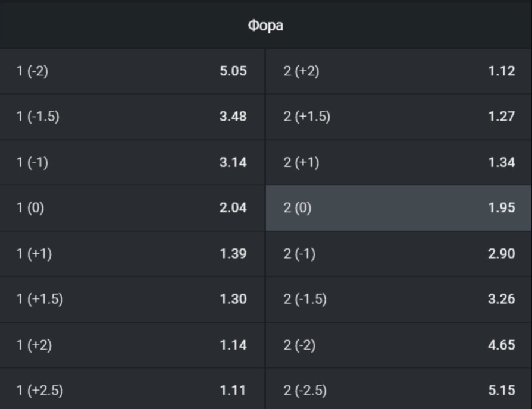Image resolution: width=532 pixels, height=409 pixels.
Task: Select handicap 2 (+2) at odds 1.12
Action: [399, 71]
